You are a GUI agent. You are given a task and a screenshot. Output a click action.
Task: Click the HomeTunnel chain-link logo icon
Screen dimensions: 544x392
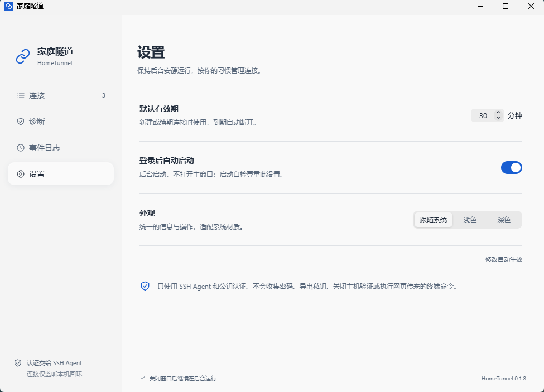click(x=23, y=56)
